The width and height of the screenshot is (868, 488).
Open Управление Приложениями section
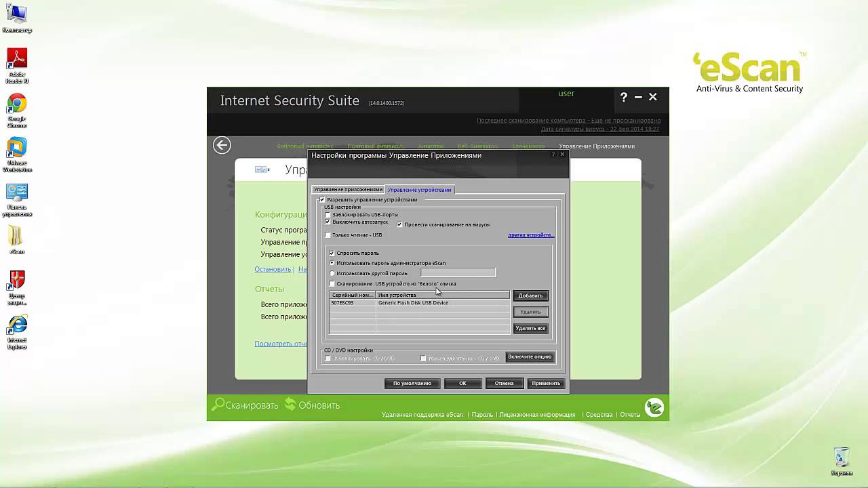pos(597,146)
